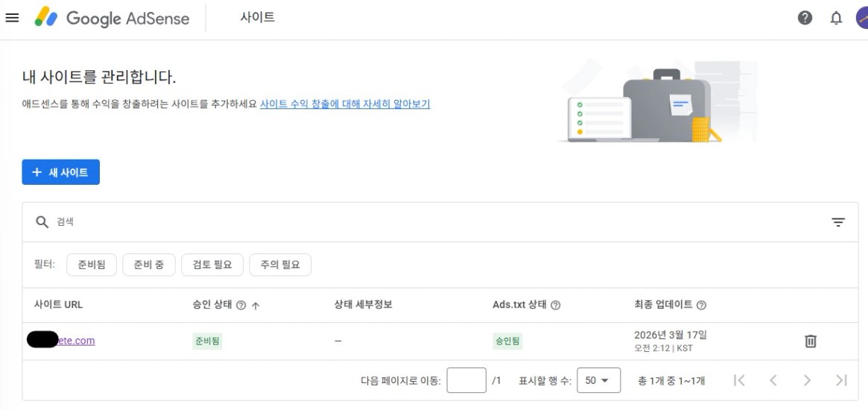Open the table filter icon
Viewport: 868px width, 410px height.
(838, 222)
